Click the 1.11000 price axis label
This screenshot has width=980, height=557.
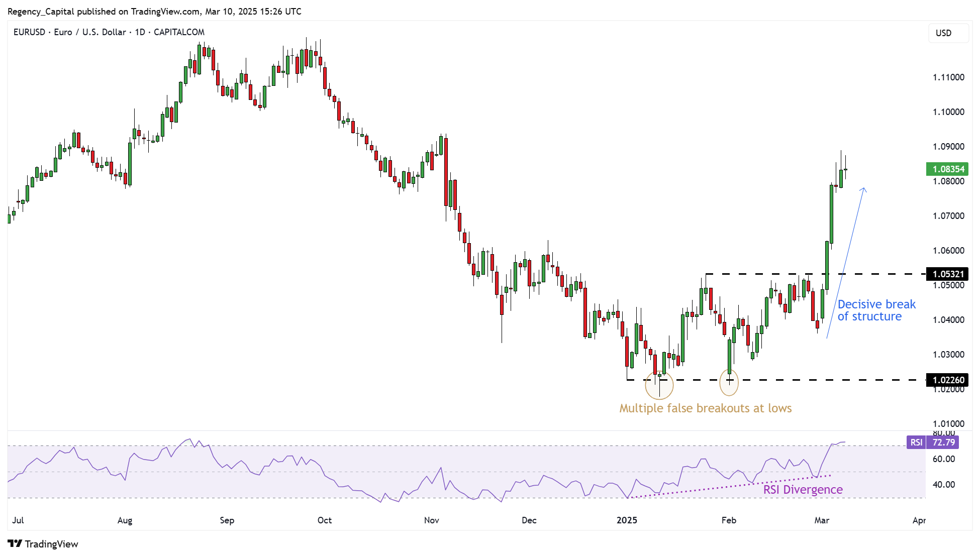point(948,77)
